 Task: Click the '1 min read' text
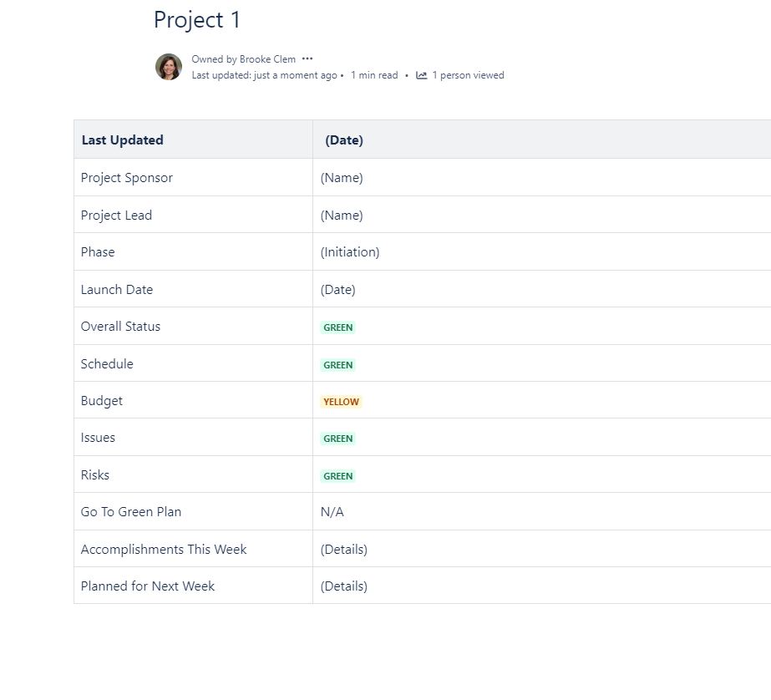pos(374,75)
